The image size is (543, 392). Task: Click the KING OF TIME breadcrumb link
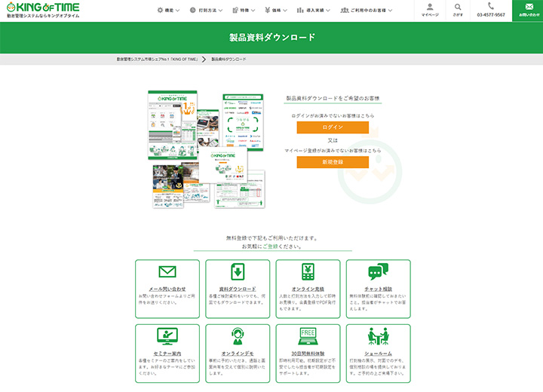pyautogui.click(x=157, y=59)
